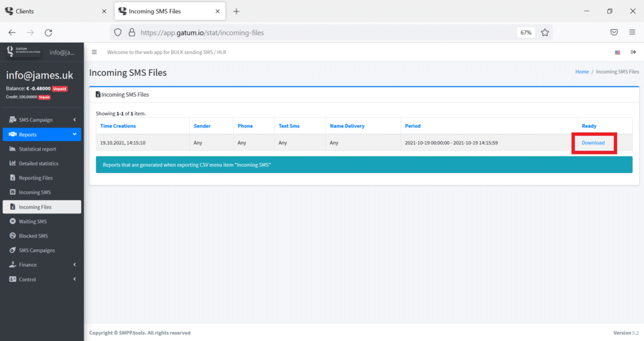The width and height of the screenshot is (644, 341).
Task: Click the Copyright SMPP.tools footer text
Action: (140, 333)
